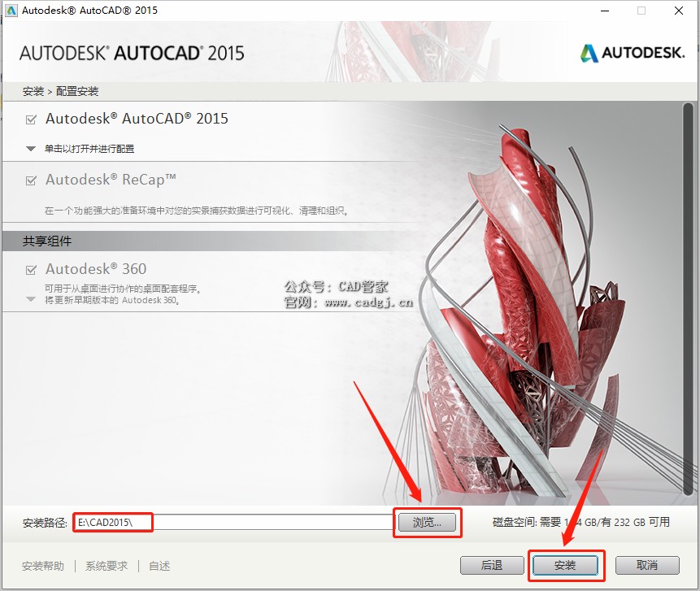Open the 安装帮助 help link
This screenshot has height=591, width=700.
click(x=43, y=566)
